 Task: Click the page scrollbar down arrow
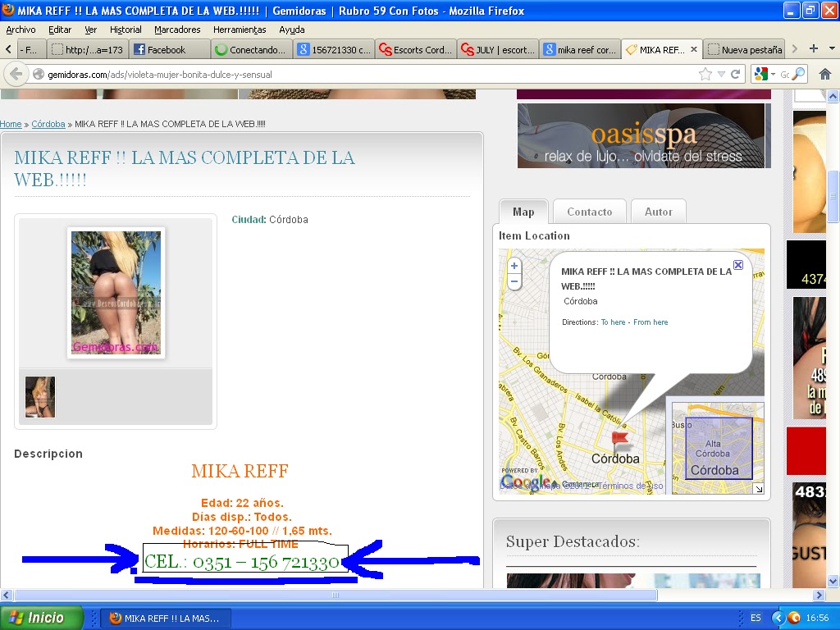(833, 582)
